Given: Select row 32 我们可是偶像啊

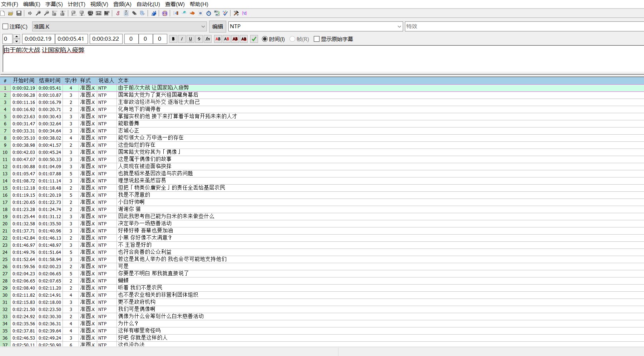Looking at the screenshot, I should pos(322,309).
